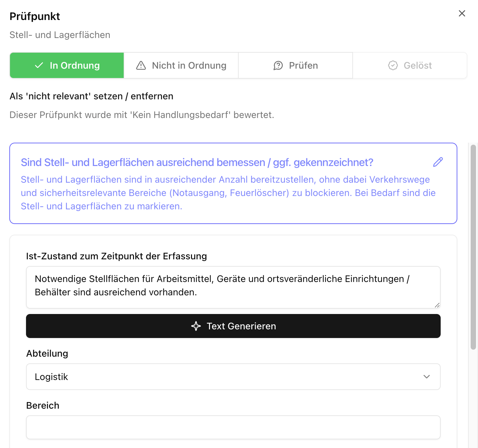Viewport: 478px width, 448px height.
Task: Click the check badge icon on Gelöst
Action: click(393, 65)
